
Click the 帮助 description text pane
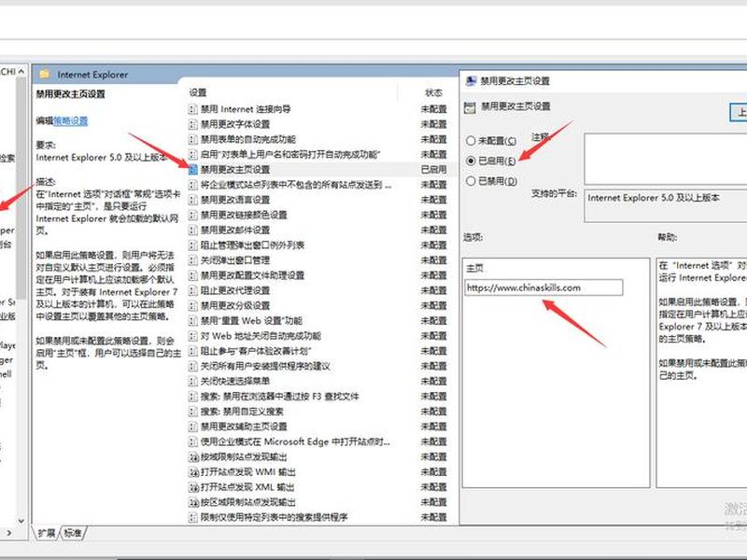coord(701,372)
